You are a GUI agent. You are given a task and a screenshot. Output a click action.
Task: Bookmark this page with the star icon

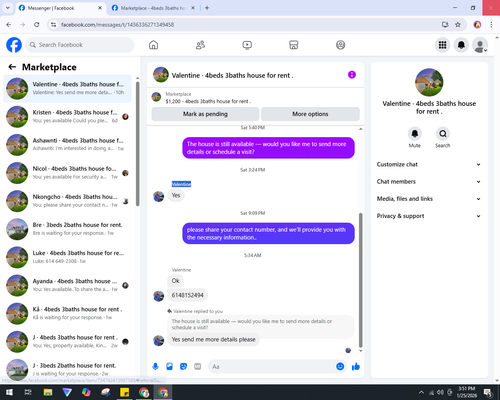point(458,25)
